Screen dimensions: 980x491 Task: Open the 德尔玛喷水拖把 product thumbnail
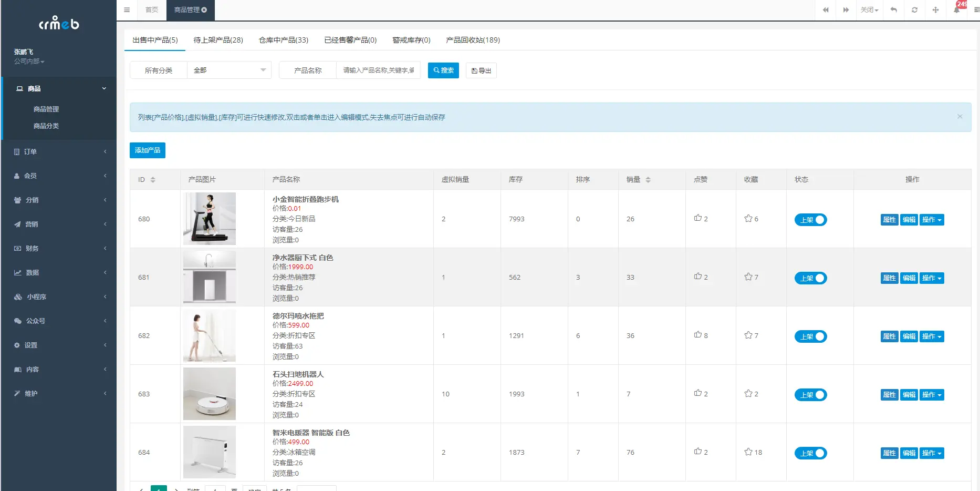(210, 335)
